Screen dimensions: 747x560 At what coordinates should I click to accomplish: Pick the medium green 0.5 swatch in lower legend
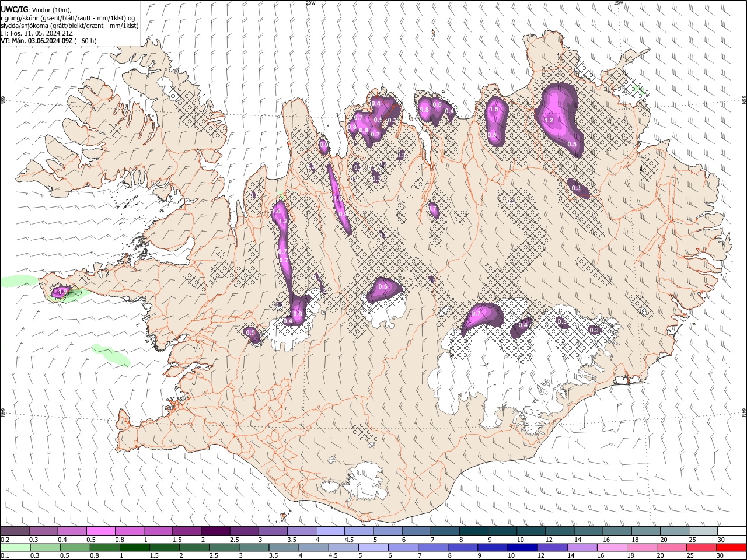pyautogui.click(x=75, y=547)
